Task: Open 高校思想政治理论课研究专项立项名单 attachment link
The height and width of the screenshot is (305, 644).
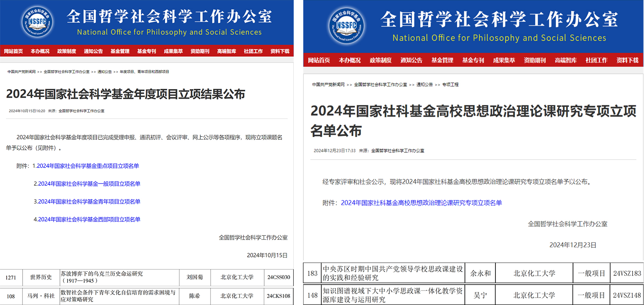Action: 421,203
